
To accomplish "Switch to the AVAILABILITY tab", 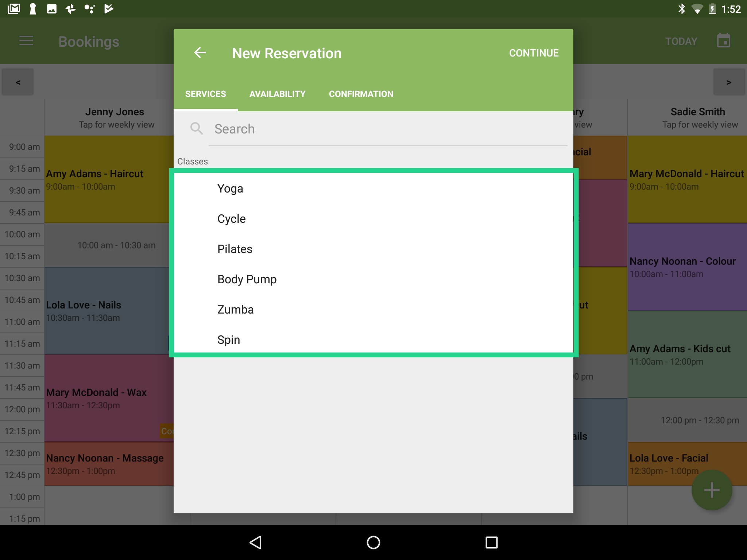I will (277, 94).
